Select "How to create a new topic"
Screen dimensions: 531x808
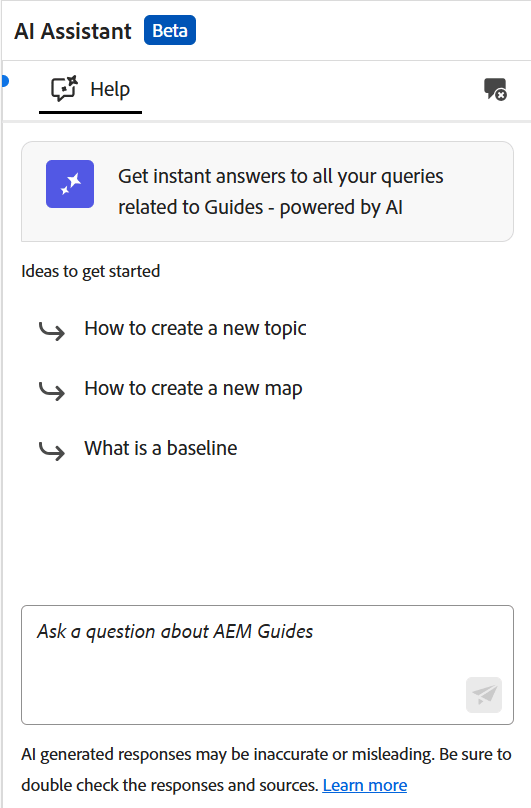click(x=195, y=328)
